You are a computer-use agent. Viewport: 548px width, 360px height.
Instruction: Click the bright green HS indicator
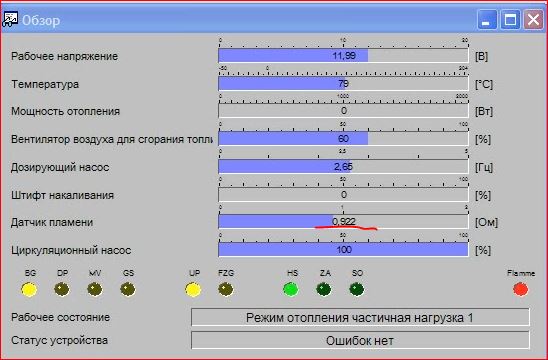click(291, 289)
